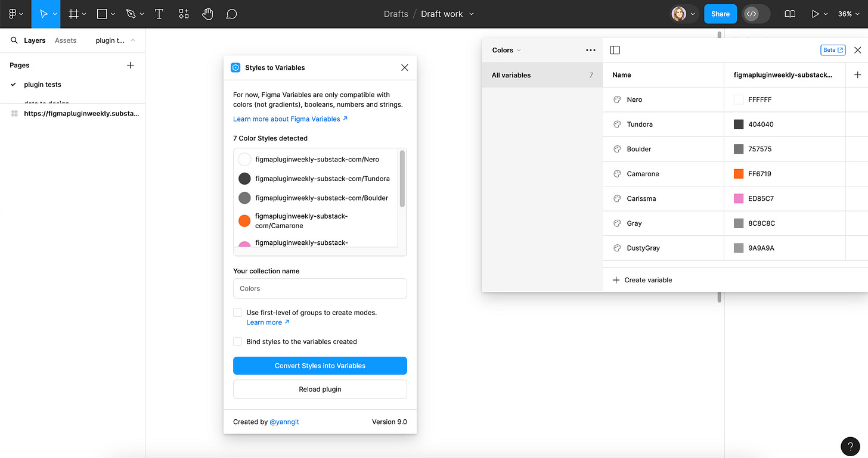Close the variables panel
The width and height of the screenshot is (868, 458).
coord(858,50)
